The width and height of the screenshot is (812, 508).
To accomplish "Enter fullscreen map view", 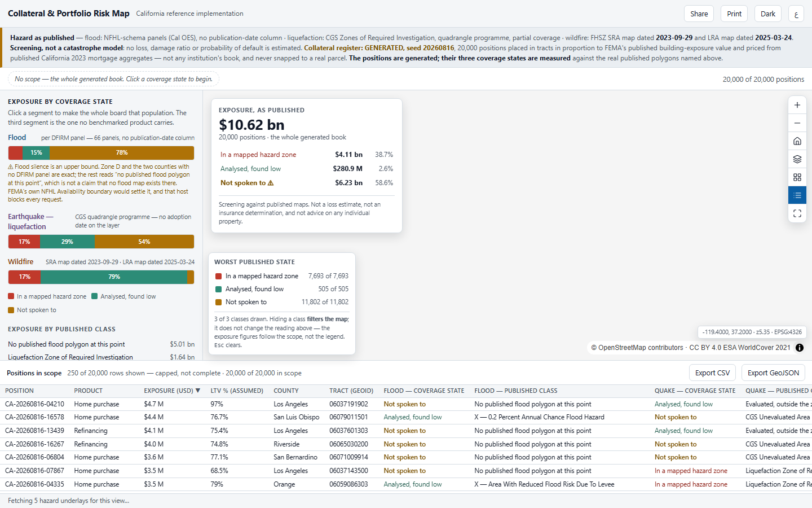I will pyautogui.click(x=797, y=213).
